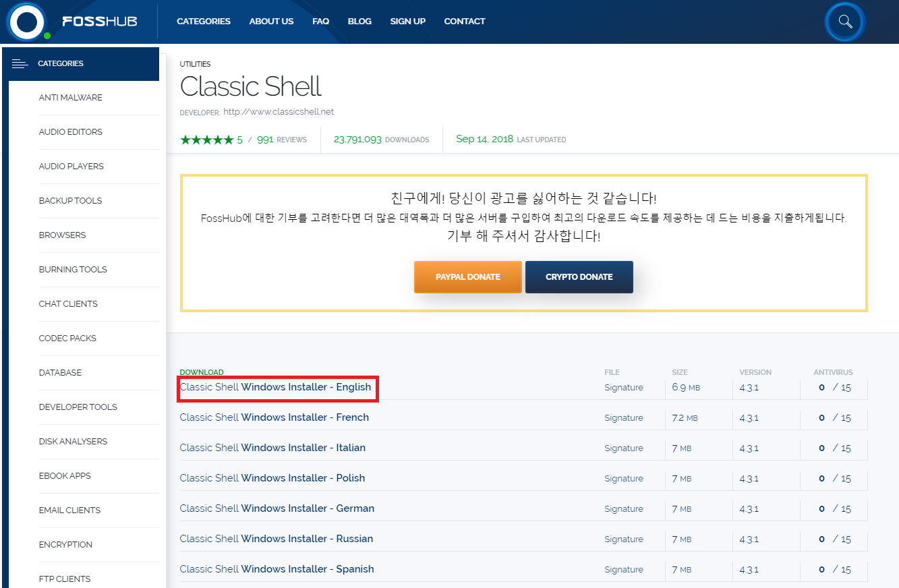Click version 4.3.1 in German row
Screen dimensions: 899x588
749,509
